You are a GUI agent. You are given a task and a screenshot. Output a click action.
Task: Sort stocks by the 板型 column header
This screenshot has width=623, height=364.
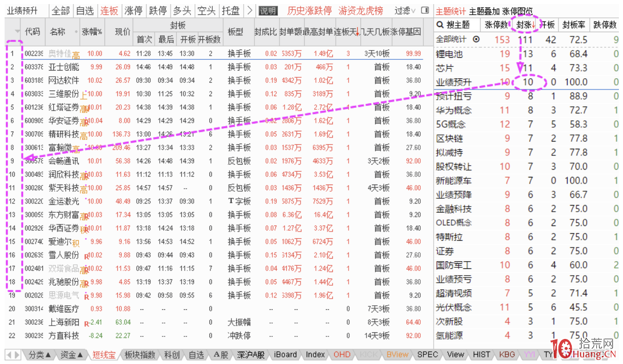235,32
